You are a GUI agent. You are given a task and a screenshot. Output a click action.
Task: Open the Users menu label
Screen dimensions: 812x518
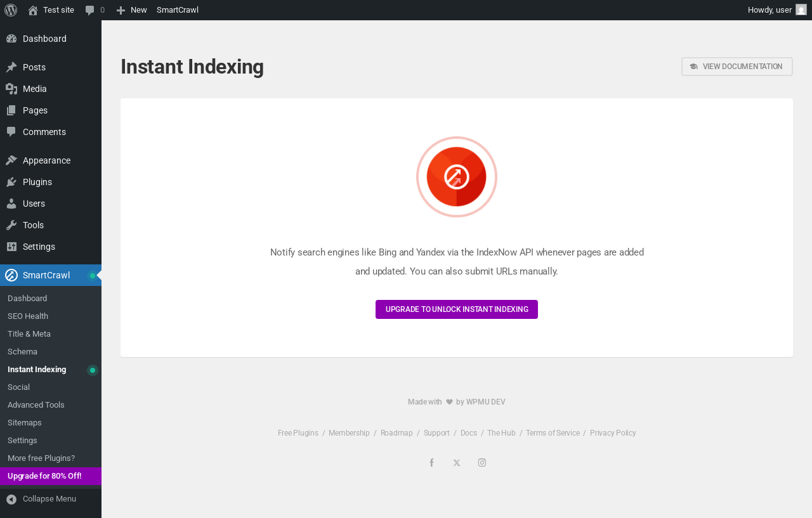[x=34, y=204]
